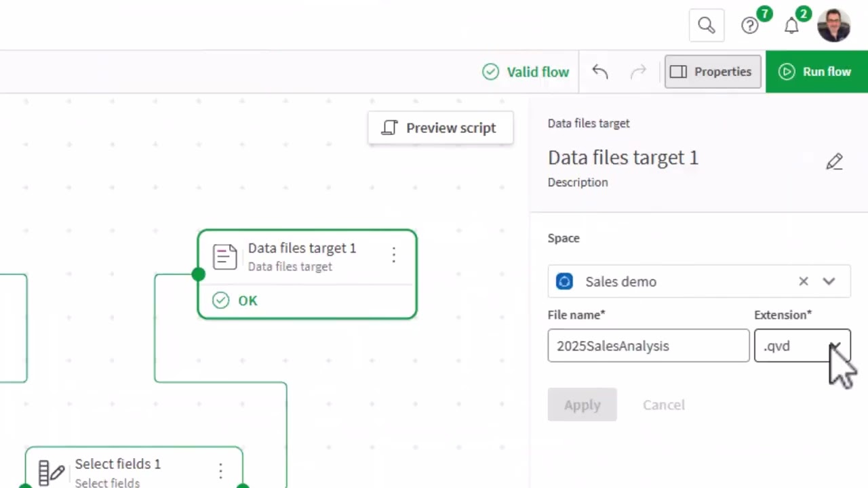Click the undo arrow
This screenshot has width=868, height=488.
coord(599,72)
